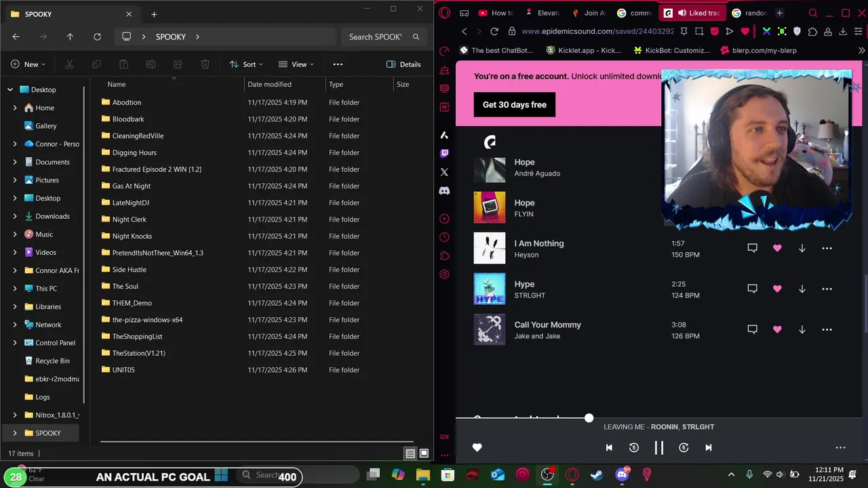
Task: Reload the Epidemic Sound page
Action: (x=494, y=31)
